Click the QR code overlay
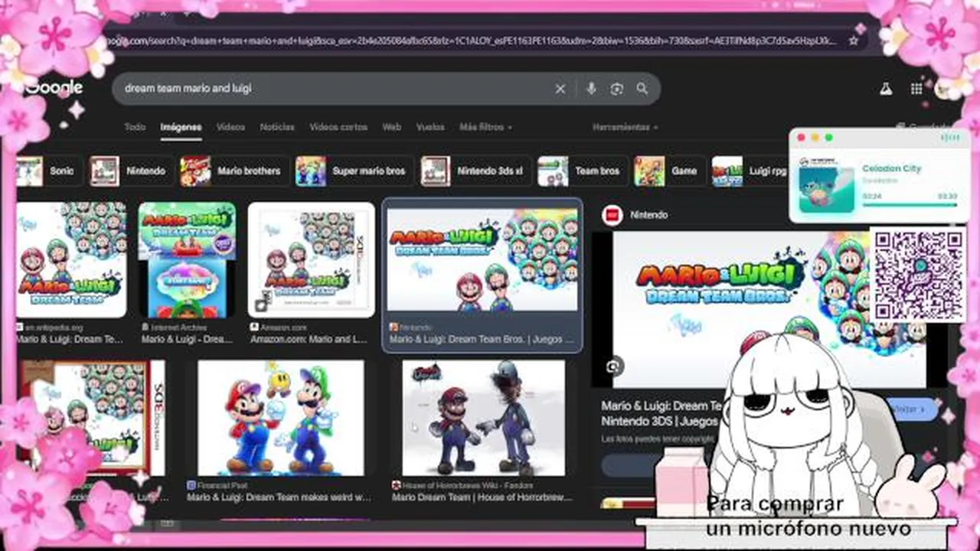Image resolution: width=980 pixels, height=551 pixels. 919,274
